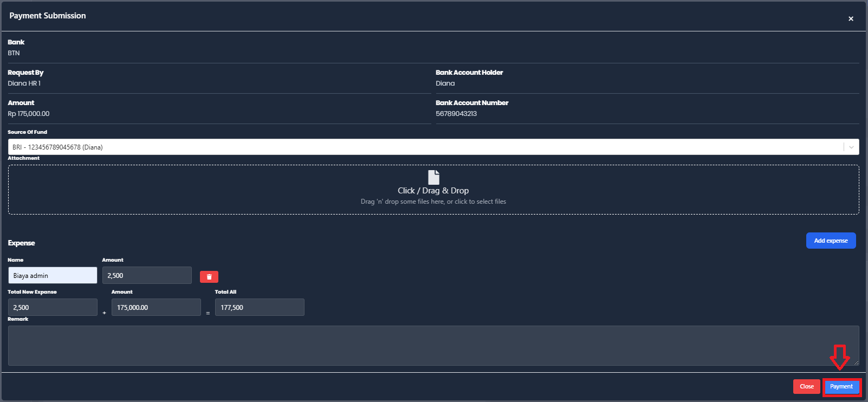
Task: Click the Payment Submission title
Action: tap(48, 16)
